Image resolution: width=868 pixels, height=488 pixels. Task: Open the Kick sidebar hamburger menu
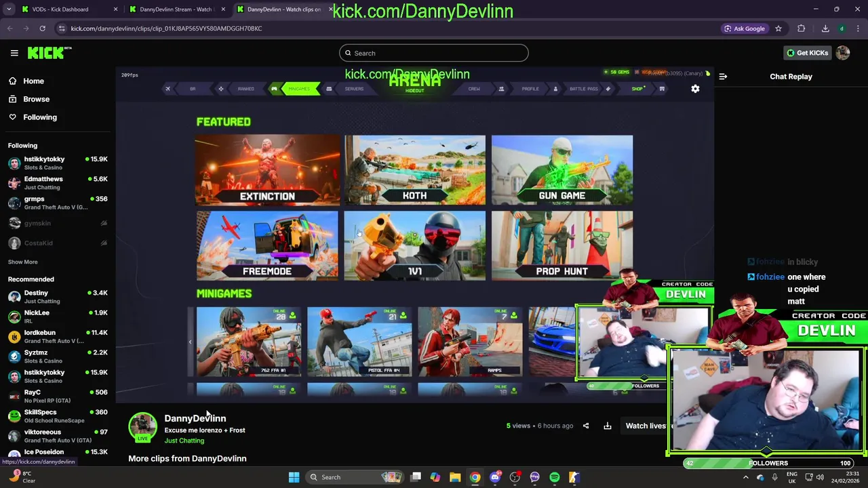click(x=14, y=53)
